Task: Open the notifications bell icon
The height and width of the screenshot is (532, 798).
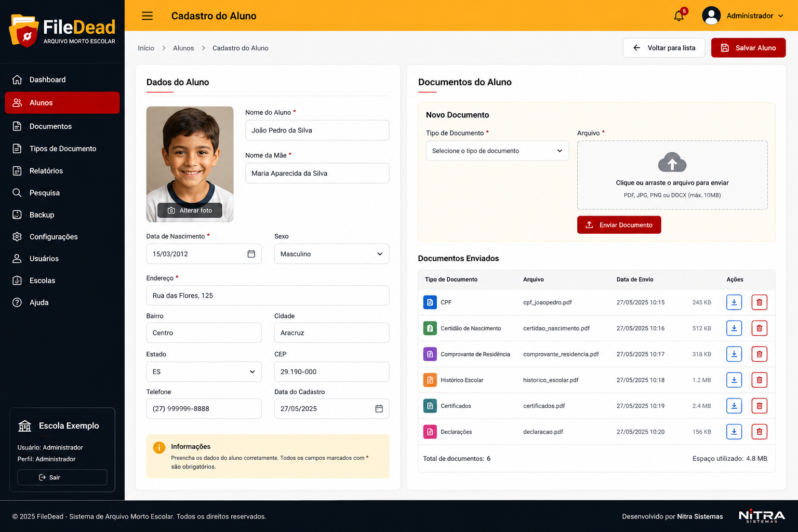Action: (x=679, y=16)
